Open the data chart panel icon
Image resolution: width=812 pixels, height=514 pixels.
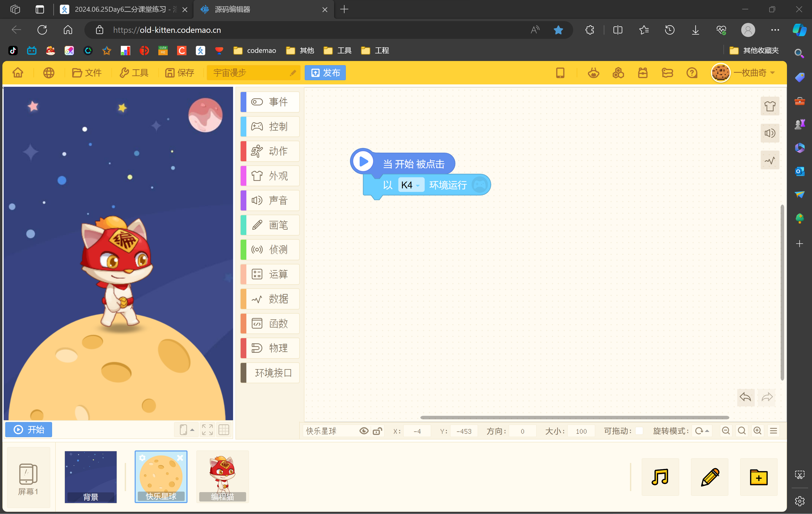(x=770, y=160)
